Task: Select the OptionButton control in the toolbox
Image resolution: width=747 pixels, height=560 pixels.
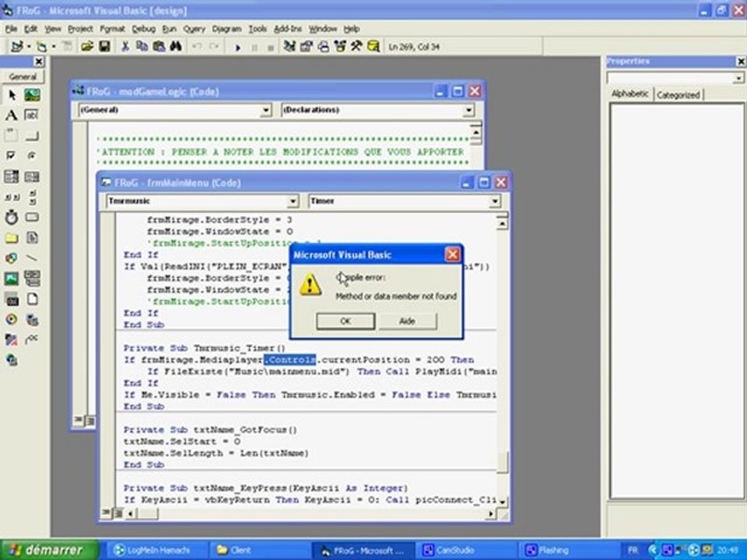Action: coord(32,156)
